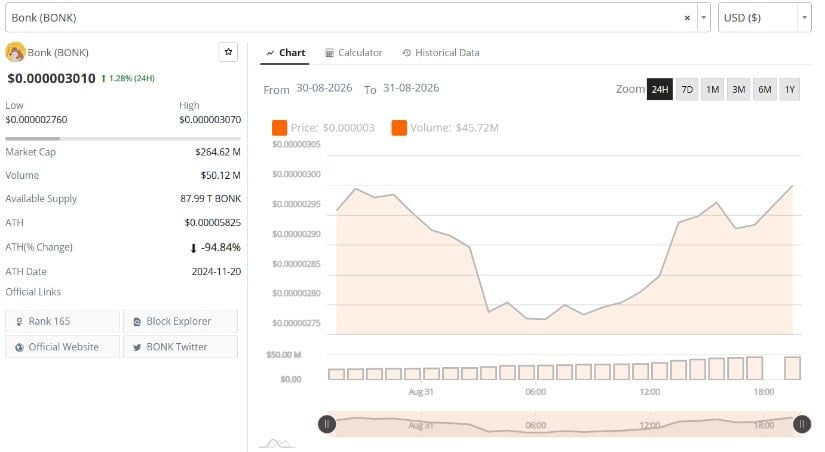Select the 1Y zoom range
Image resolution: width=825 pixels, height=452 pixels.
[x=789, y=89]
